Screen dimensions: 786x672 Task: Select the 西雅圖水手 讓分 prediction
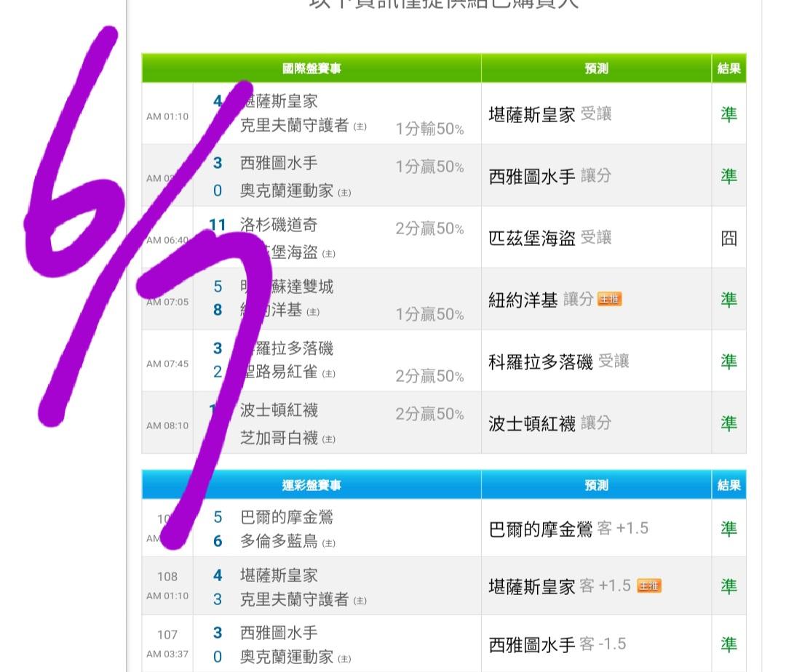pyautogui.click(x=550, y=176)
